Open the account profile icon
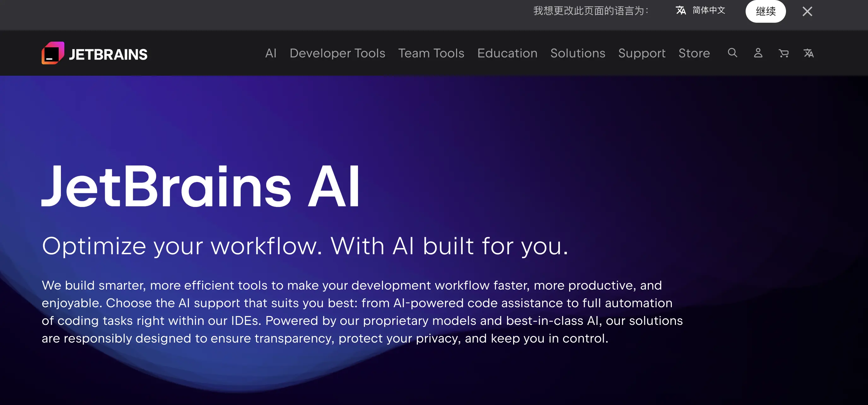Image resolution: width=868 pixels, height=405 pixels. 758,53
